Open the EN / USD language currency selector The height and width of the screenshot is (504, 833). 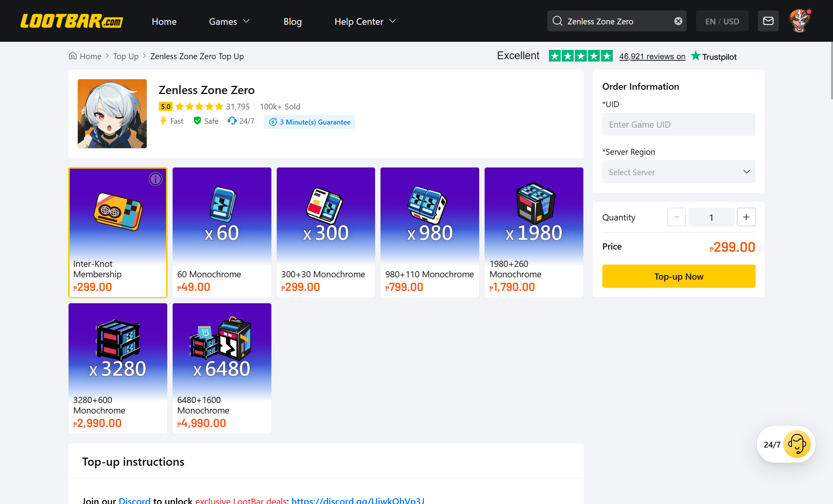722,21
